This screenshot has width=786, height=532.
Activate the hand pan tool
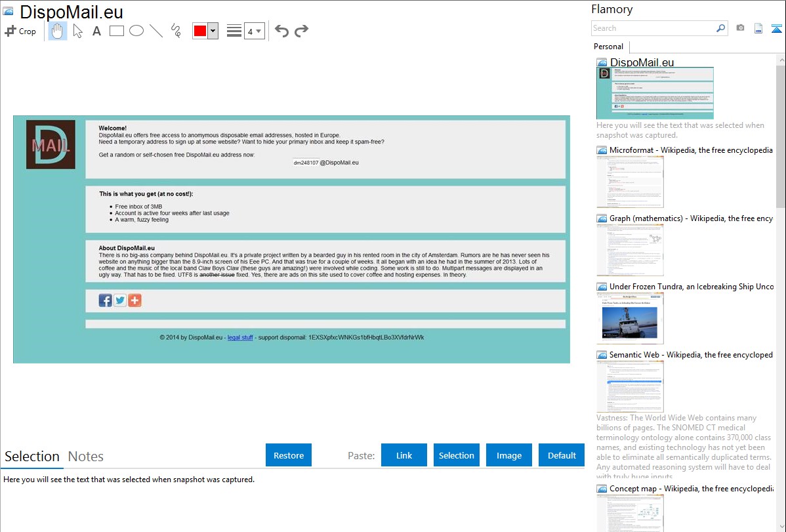click(x=57, y=31)
